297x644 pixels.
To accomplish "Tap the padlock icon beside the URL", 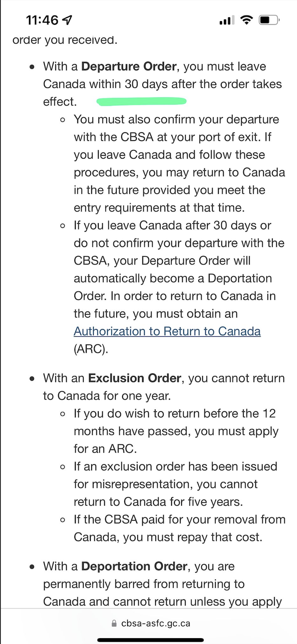I will coord(114,623).
